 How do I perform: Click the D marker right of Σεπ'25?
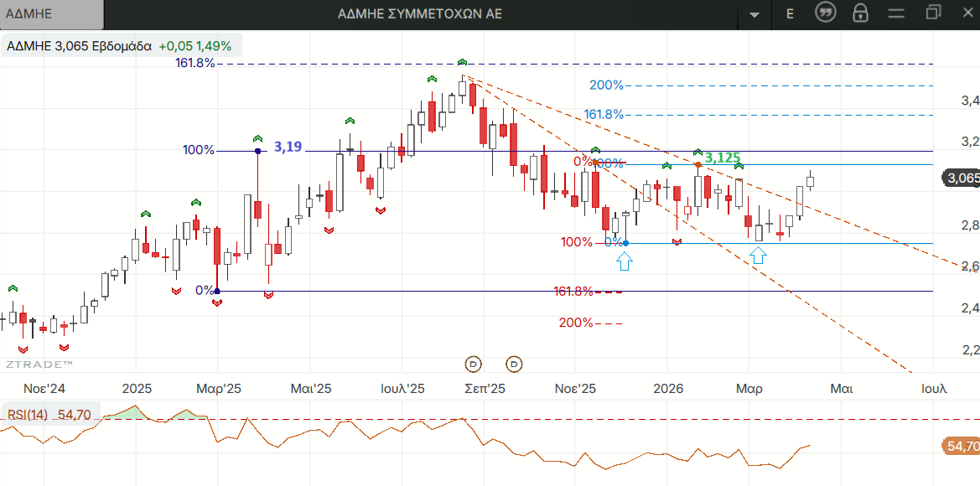point(514,364)
